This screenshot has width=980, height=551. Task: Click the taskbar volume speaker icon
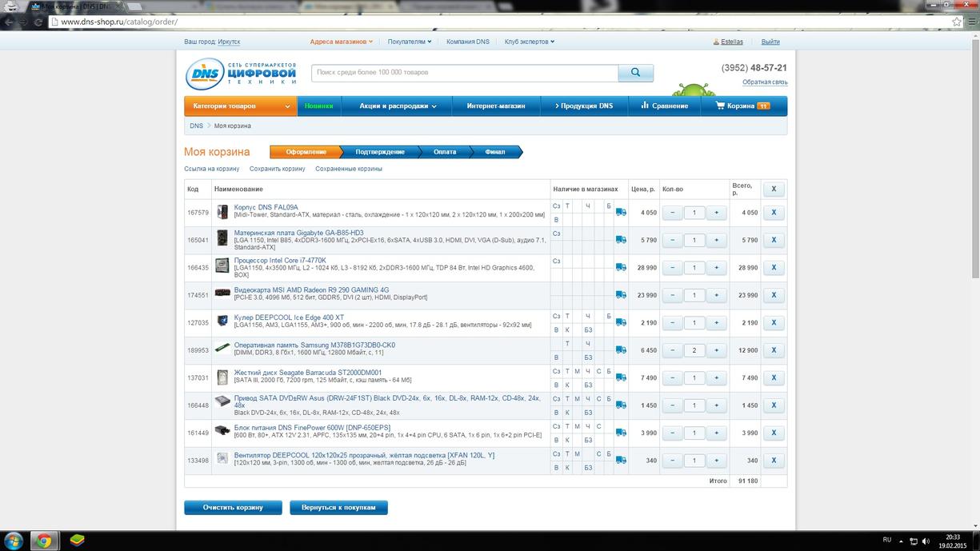tap(925, 541)
